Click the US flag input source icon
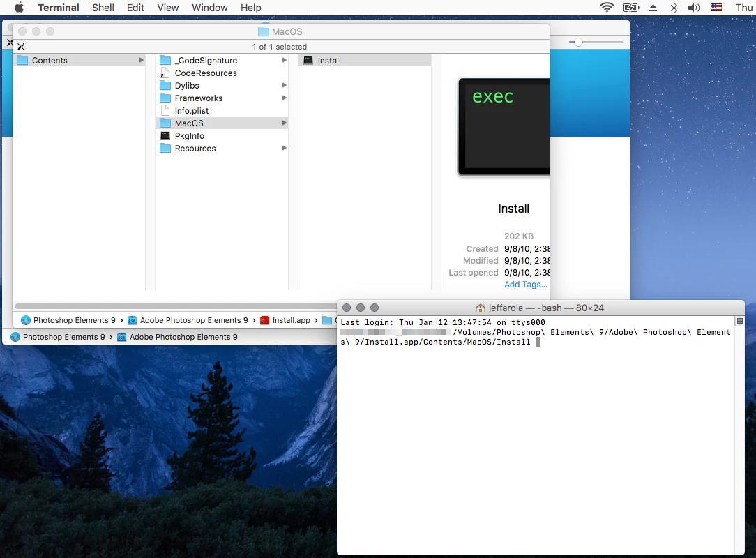This screenshot has height=558, width=756. pyautogui.click(x=716, y=7)
